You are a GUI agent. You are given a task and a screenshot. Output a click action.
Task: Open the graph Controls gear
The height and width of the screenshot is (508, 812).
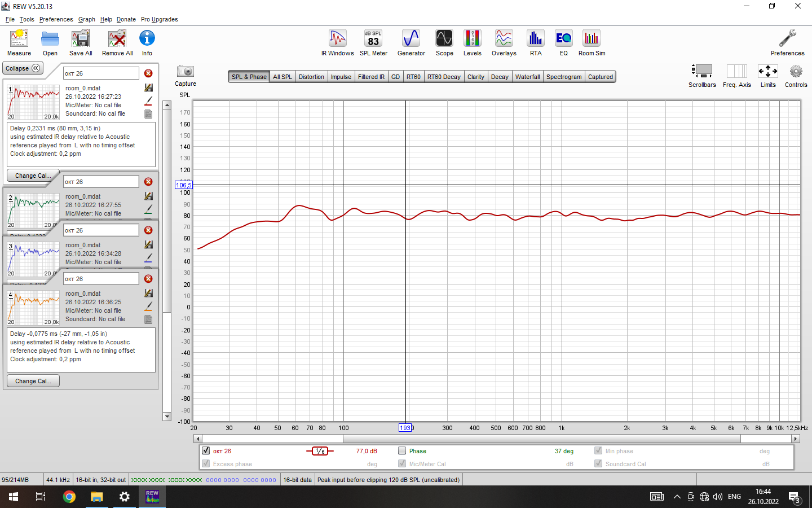point(796,76)
